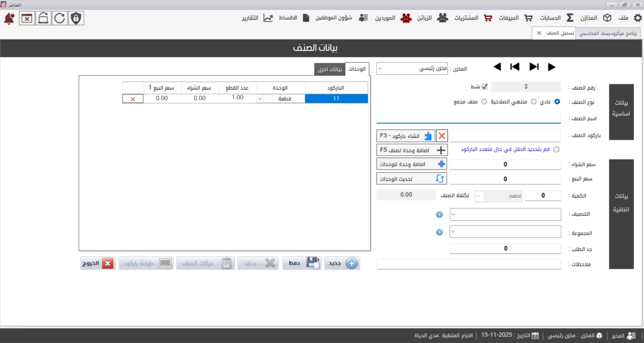The image size is (644, 343).
Task: Click the blue plus icon beside التصنيف
Action: click(x=439, y=214)
